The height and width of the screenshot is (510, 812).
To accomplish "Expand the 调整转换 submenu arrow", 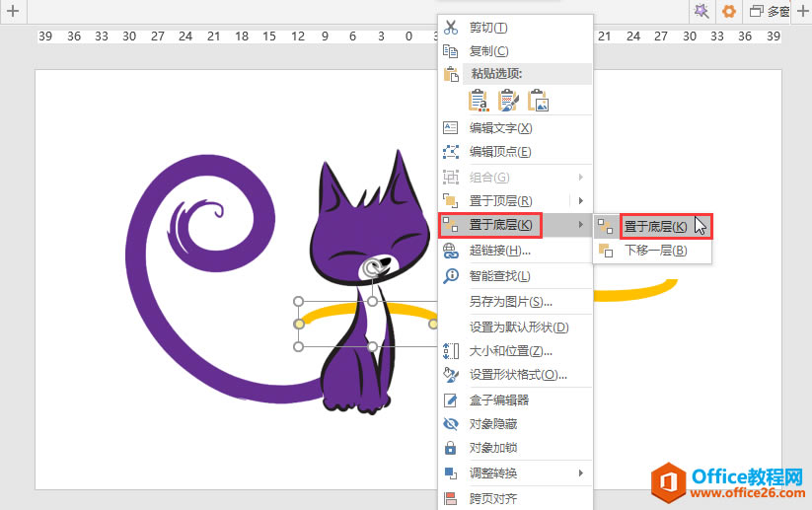I will 581,473.
